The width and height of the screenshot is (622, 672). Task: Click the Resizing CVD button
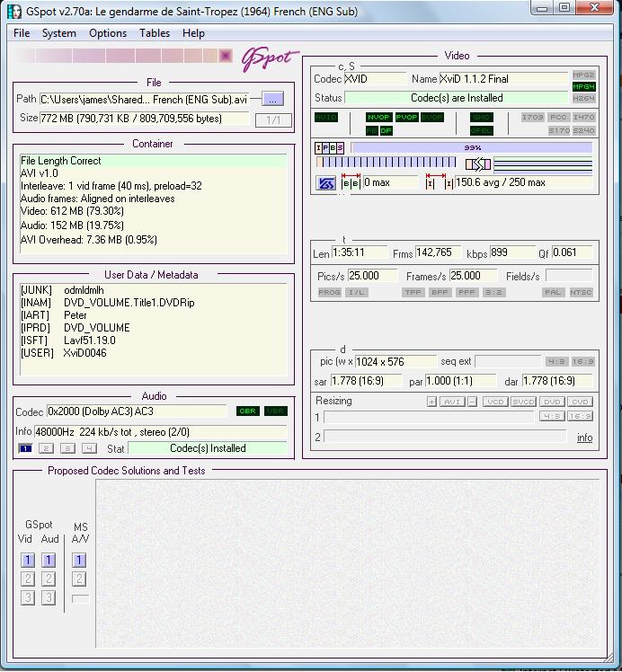(581, 402)
